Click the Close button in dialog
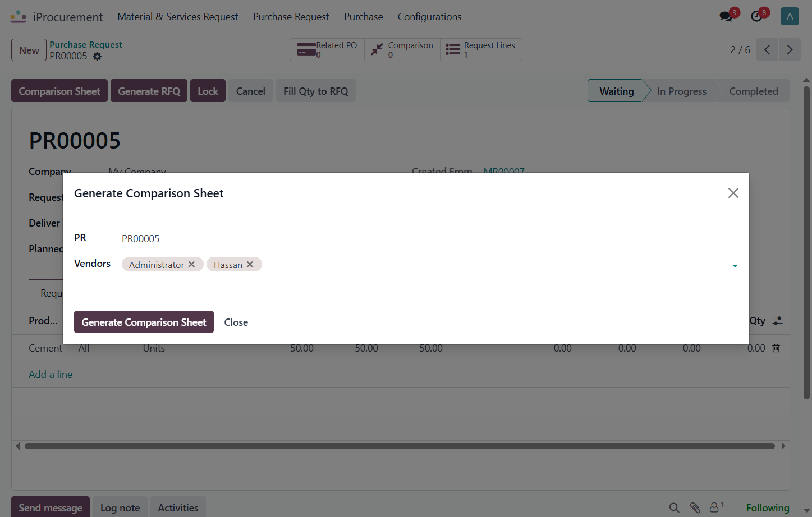The height and width of the screenshot is (517, 812). [x=236, y=322]
